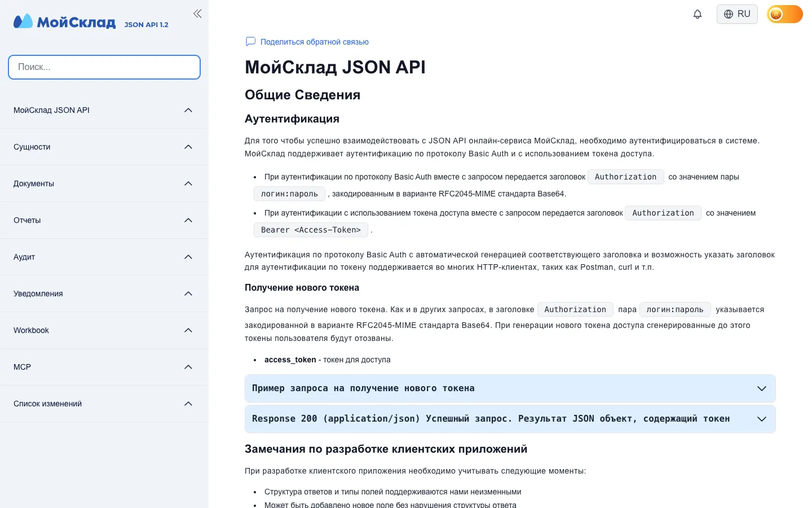Image resolution: width=812 pixels, height=508 pixels.
Task: Open the notifications bell icon
Action: click(x=698, y=14)
